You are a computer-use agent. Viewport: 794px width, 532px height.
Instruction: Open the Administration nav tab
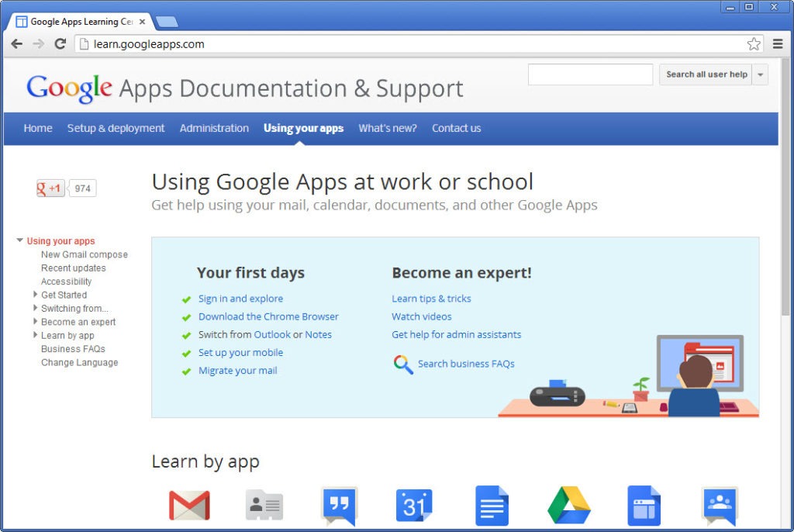pyautogui.click(x=214, y=128)
